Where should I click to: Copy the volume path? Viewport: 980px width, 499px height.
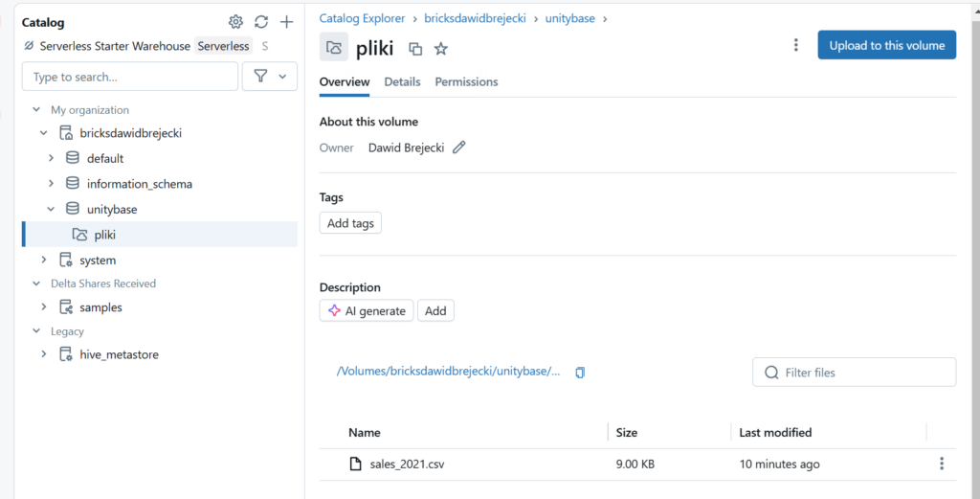click(x=580, y=373)
